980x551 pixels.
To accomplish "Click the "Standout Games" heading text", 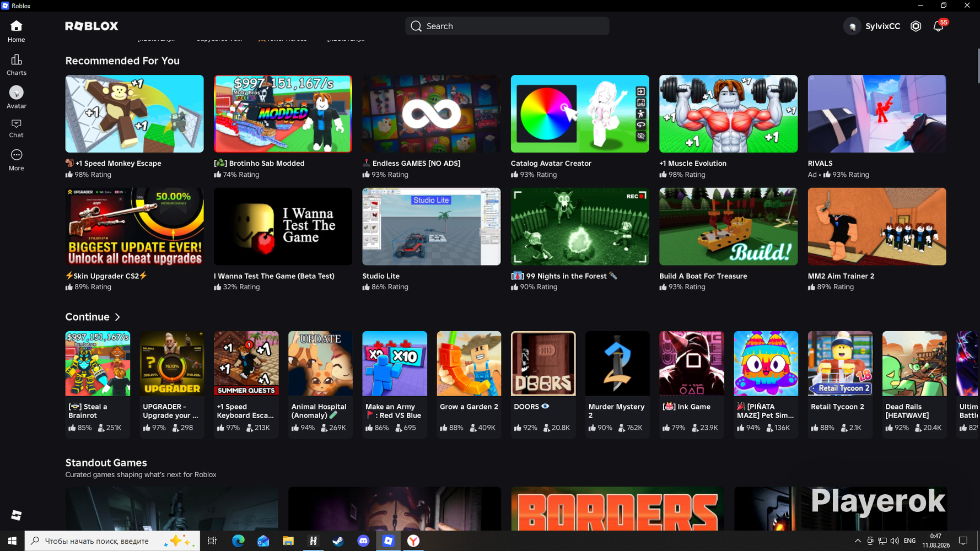I will [x=106, y=463].
